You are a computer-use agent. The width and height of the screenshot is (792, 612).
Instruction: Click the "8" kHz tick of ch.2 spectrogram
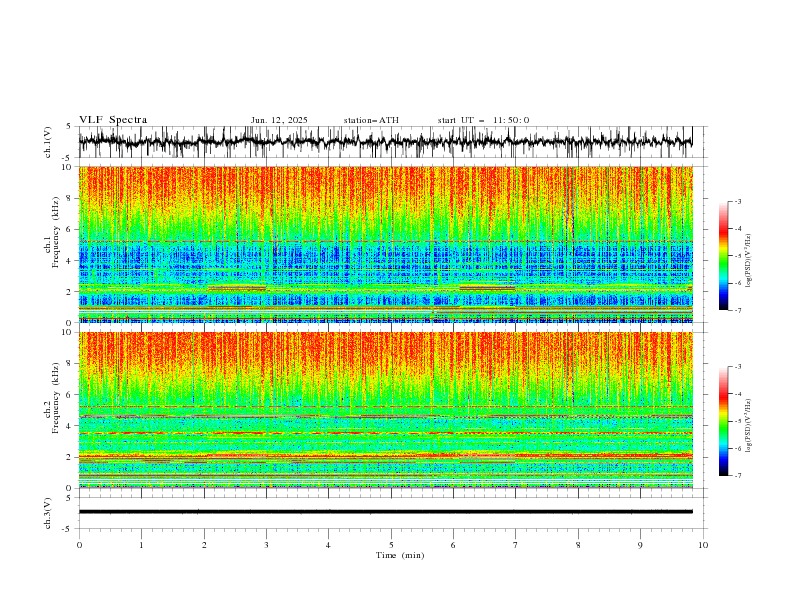(x=71, y=364)
